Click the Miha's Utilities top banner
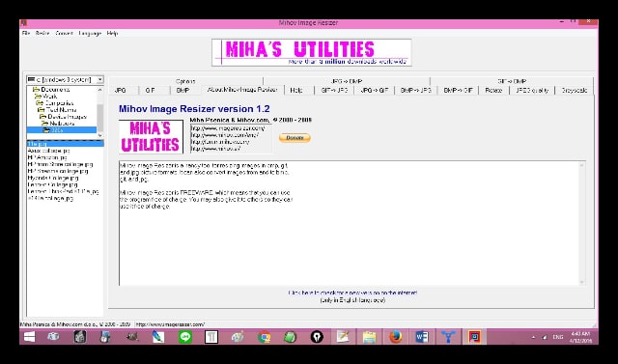The width and height of the screenshot is (618, 364). (x=311, y=52)
